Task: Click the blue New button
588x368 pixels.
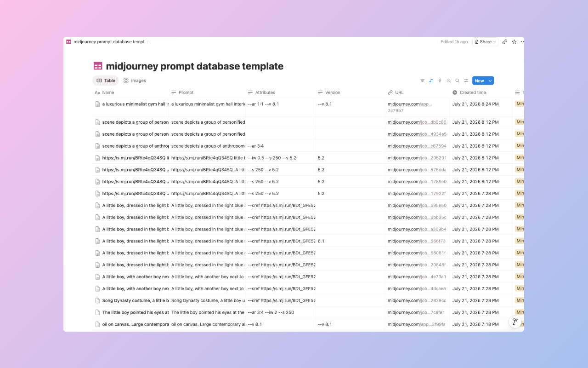Action: tap(479, 80)
